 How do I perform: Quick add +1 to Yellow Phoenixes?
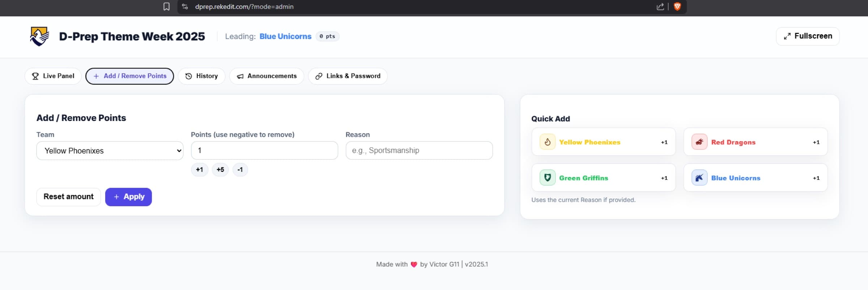pyautogui.click(x=604, y=142)
